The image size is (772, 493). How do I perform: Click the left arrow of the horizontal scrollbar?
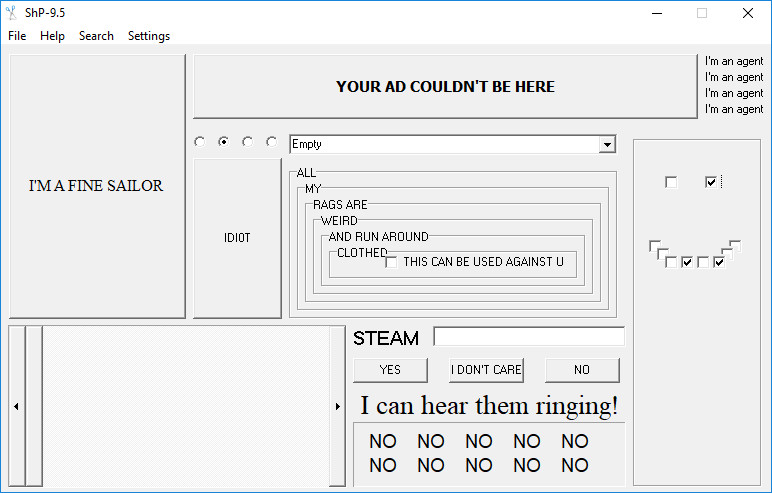(16, 406)
